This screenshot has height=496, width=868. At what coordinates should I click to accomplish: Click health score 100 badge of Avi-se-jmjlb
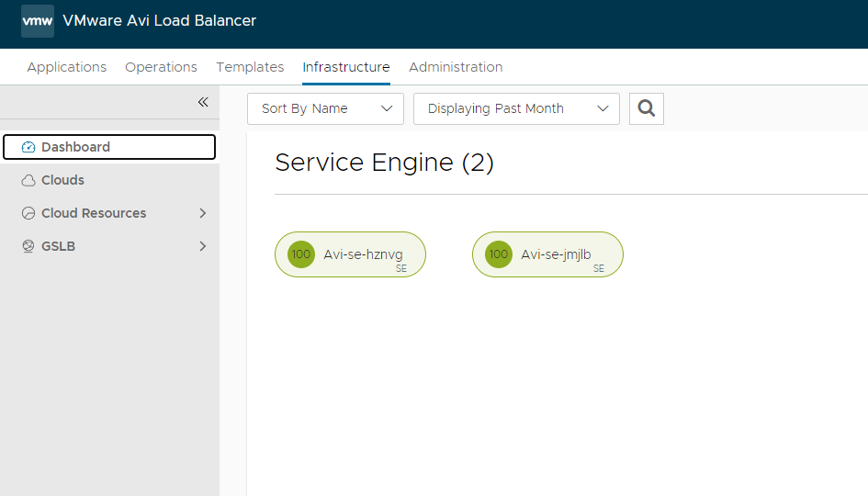click(x=499, y=254)
